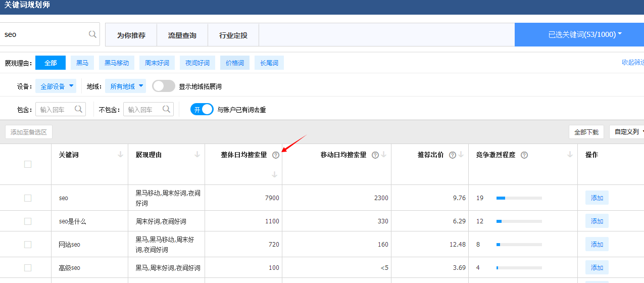Tick the select-all checkbox in table header
Image resolution: width=644 pixels, height=283 pixels.
(28, 164)
